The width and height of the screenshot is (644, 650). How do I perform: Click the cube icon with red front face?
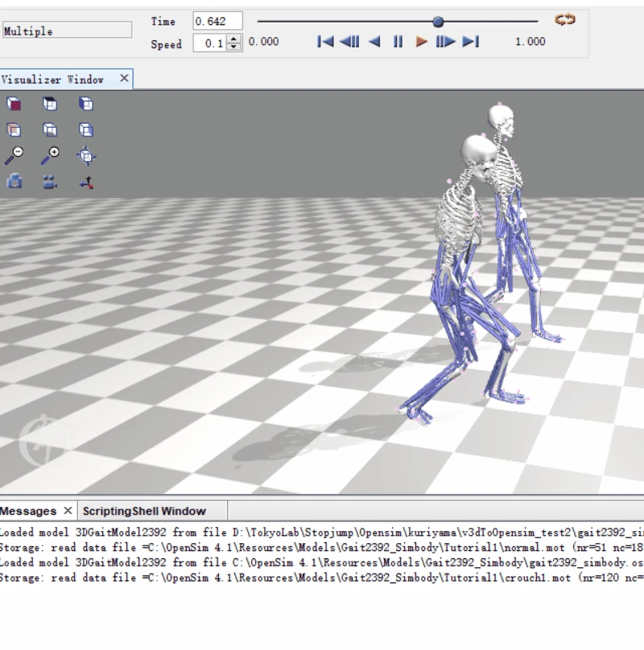[x=14, y=104]
